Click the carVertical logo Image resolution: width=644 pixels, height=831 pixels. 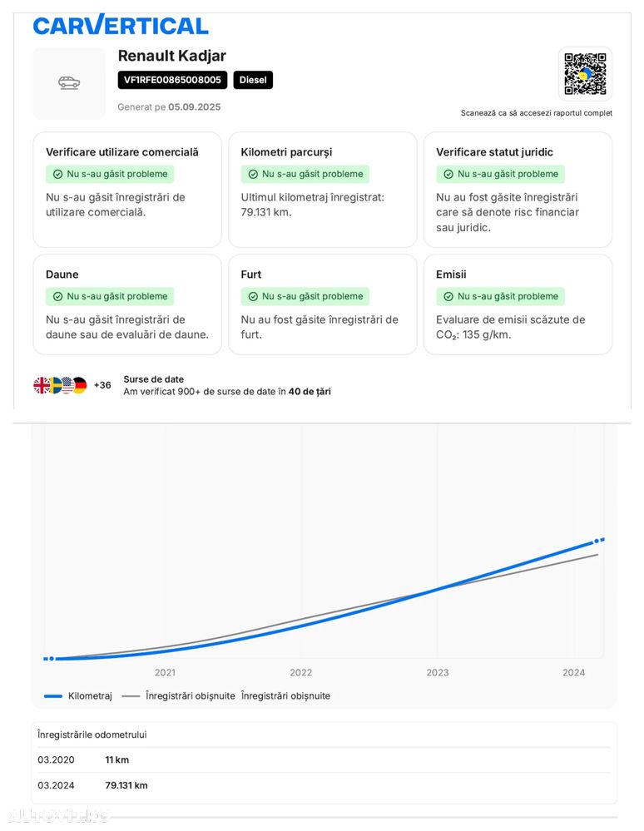pyautogui.click(x=121, y=25)
